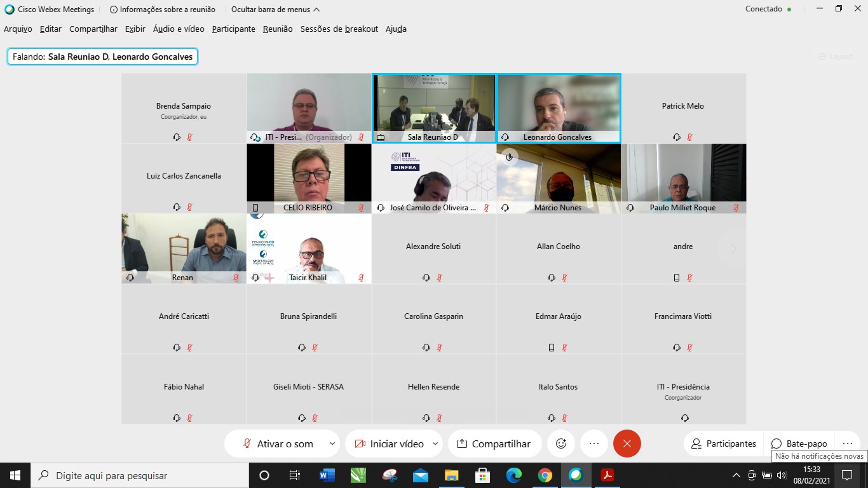Viewport: 868px width, 488px height.
Task: Click the Layout button
Action: [x=835, y=57]
